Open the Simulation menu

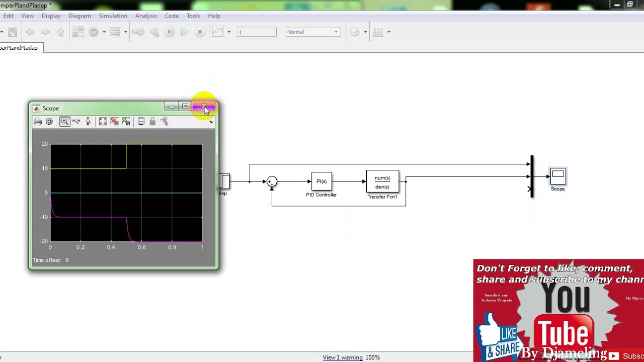(x=113, y=16)
